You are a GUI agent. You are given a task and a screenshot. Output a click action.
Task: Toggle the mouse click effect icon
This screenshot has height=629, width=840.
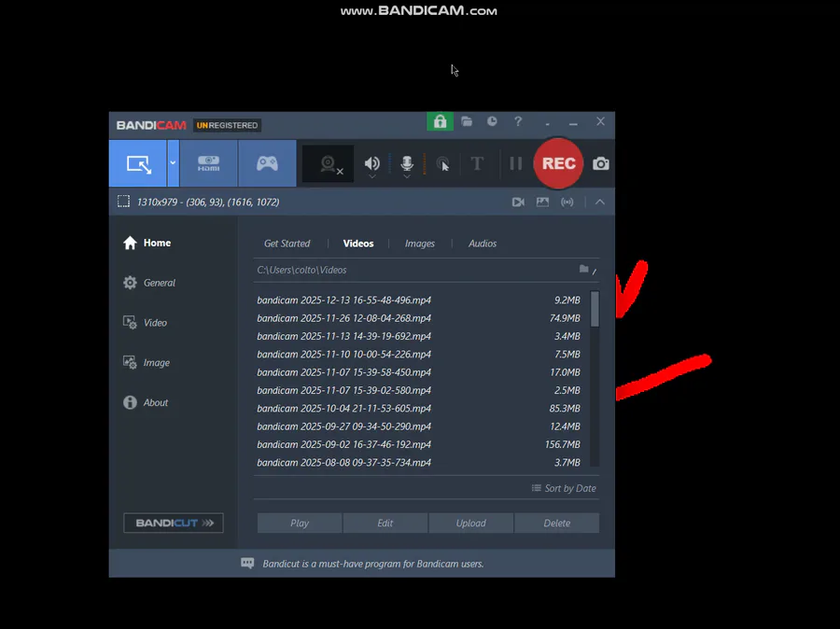[x=442, y=164]
